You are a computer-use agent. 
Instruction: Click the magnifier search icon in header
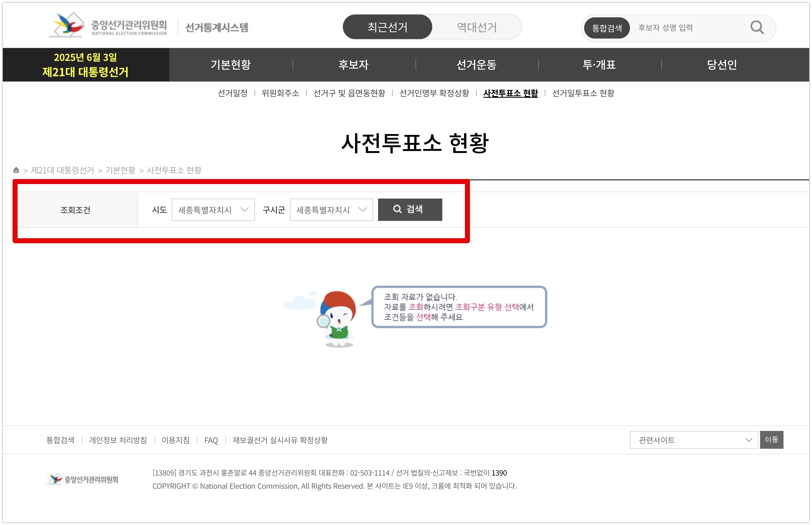(x=756, y=27)
